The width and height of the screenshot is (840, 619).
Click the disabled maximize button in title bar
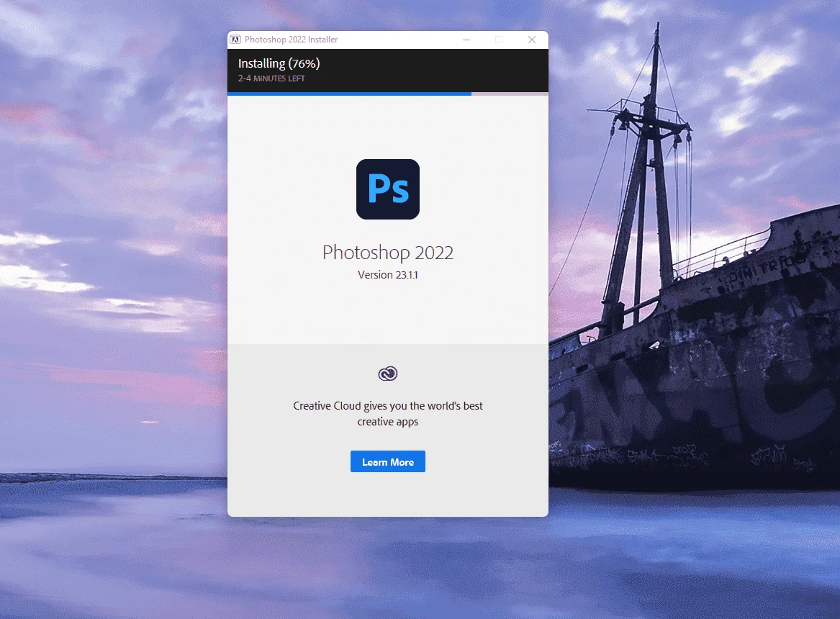pos(499,40)
